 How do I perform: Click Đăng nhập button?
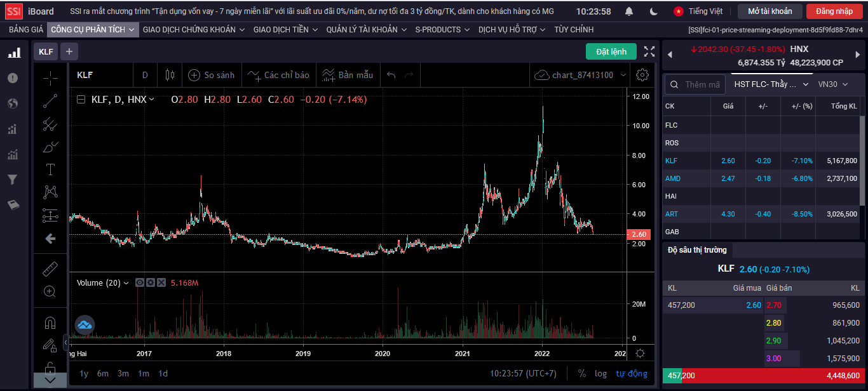tap(834, 11)
